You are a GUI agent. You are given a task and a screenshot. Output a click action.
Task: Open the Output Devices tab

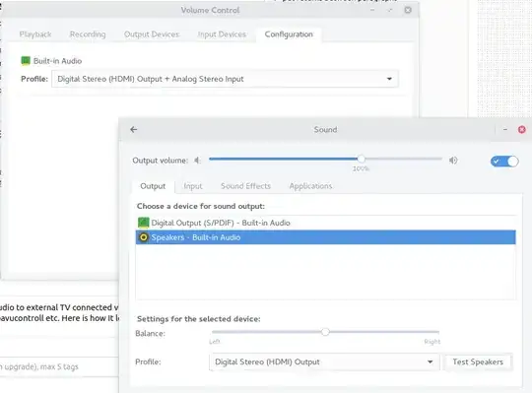152,34
